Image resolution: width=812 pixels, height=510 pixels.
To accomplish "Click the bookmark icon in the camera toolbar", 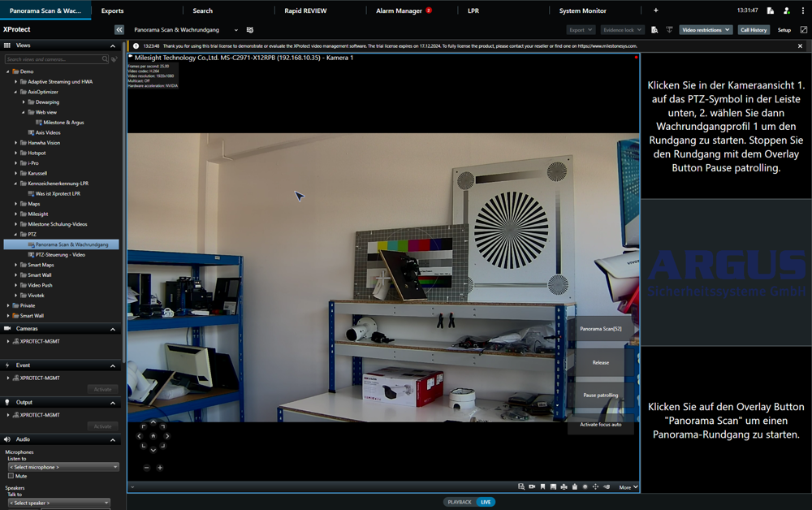I will (x=542, y=487).
